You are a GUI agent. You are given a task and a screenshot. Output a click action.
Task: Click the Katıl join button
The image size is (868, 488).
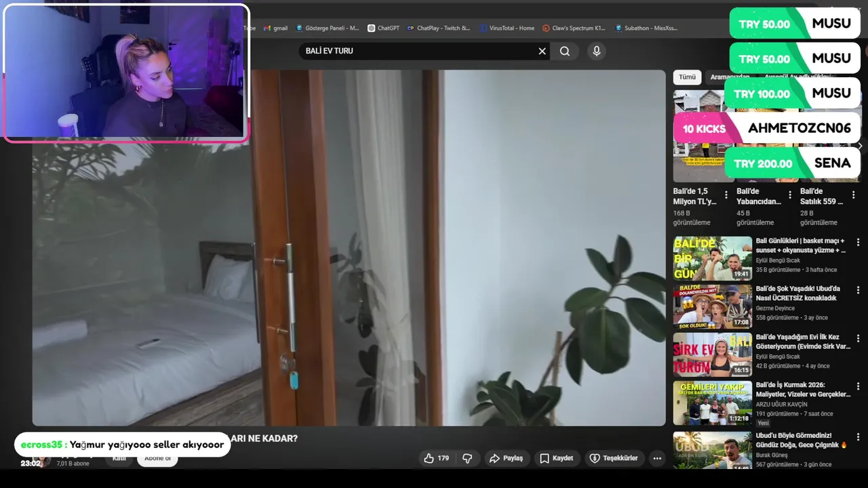[x=119, y=459]
